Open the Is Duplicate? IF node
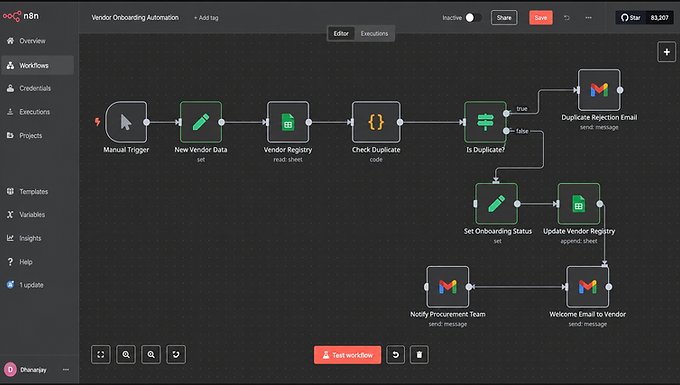 [x=485, y=122]
